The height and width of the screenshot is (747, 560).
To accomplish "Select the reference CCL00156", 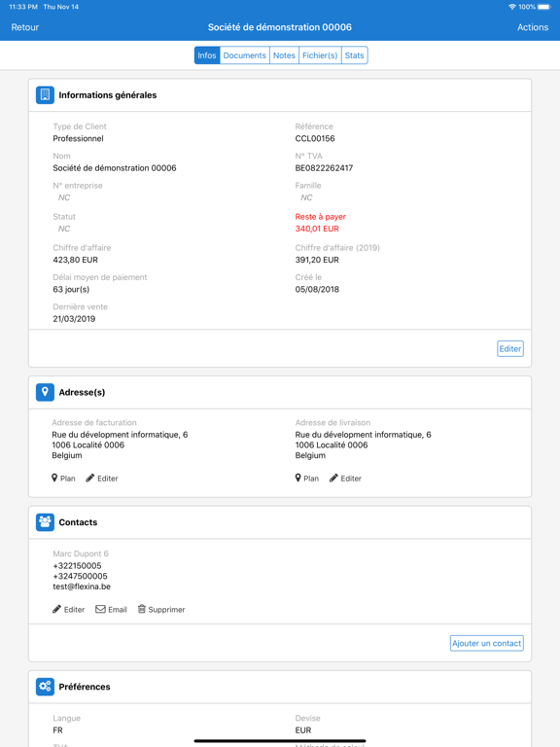I will pyautogui.click(x=315, y=139).
